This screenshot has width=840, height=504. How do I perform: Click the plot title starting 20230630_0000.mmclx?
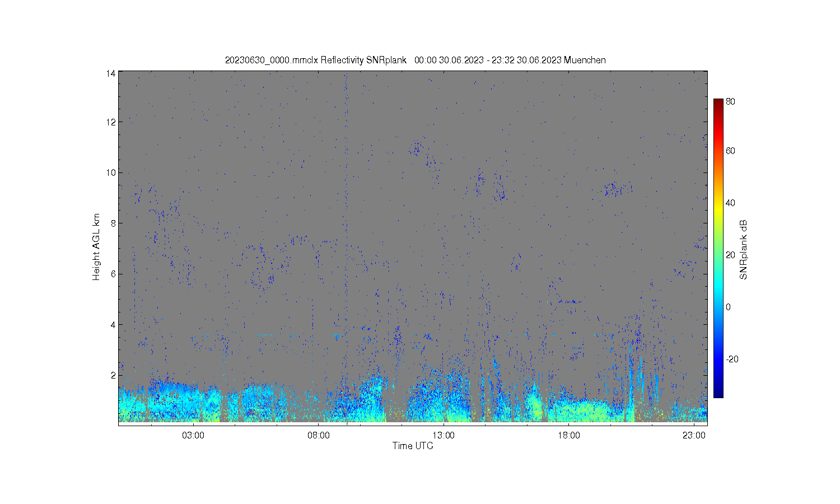[x=415, y=60]
